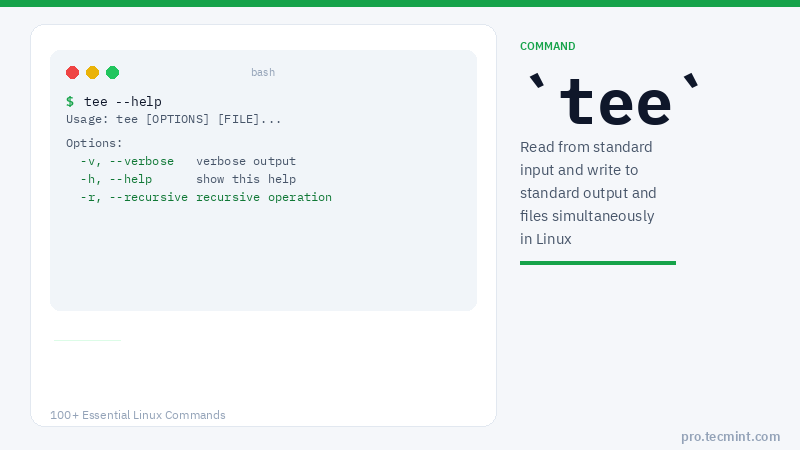The height and width of the screenshot is (450, 800).
Task: Click the 'verbose output' description text
Action: point(246,161)
